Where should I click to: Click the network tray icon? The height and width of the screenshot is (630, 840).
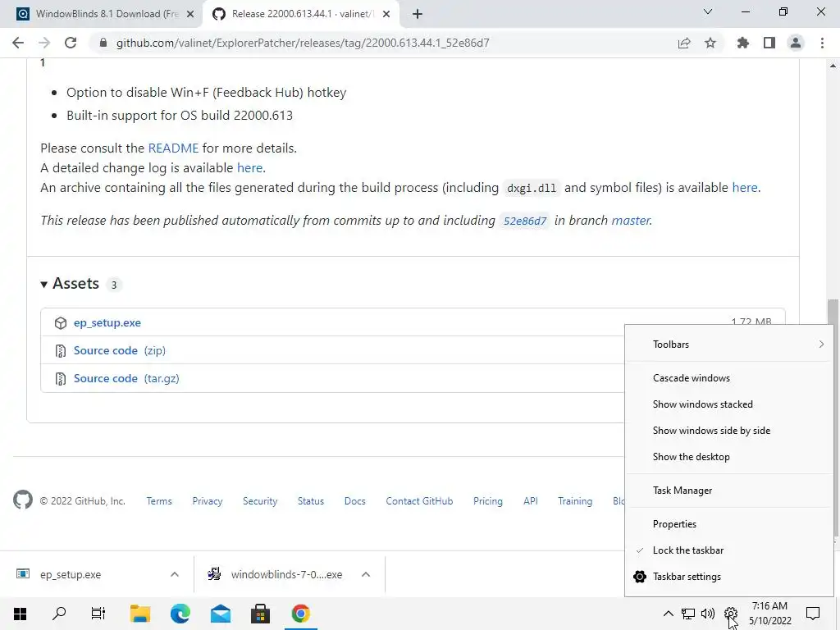coord(688,614)
